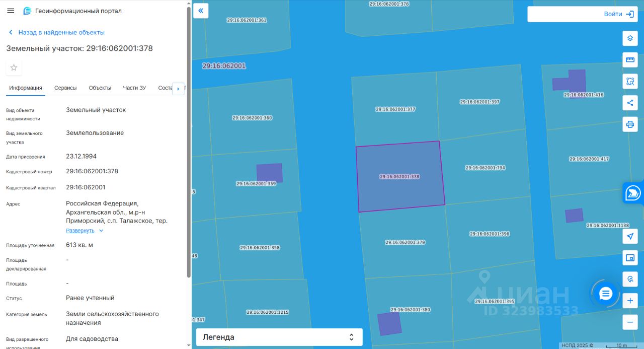Viewport: 644px width, 349px height.
Task: Open the map layers tool
Action: click(630, 38)
